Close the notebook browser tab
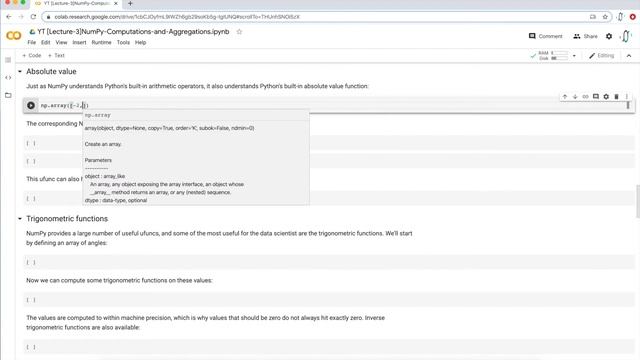Viewport: 640px width, 360px height. 116,3
